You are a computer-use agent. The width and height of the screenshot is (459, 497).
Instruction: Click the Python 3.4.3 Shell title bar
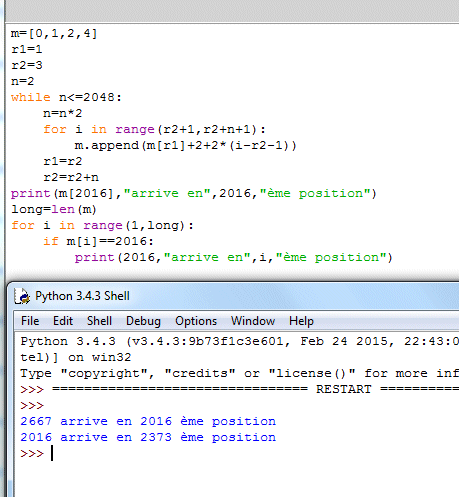coord(233,296)
